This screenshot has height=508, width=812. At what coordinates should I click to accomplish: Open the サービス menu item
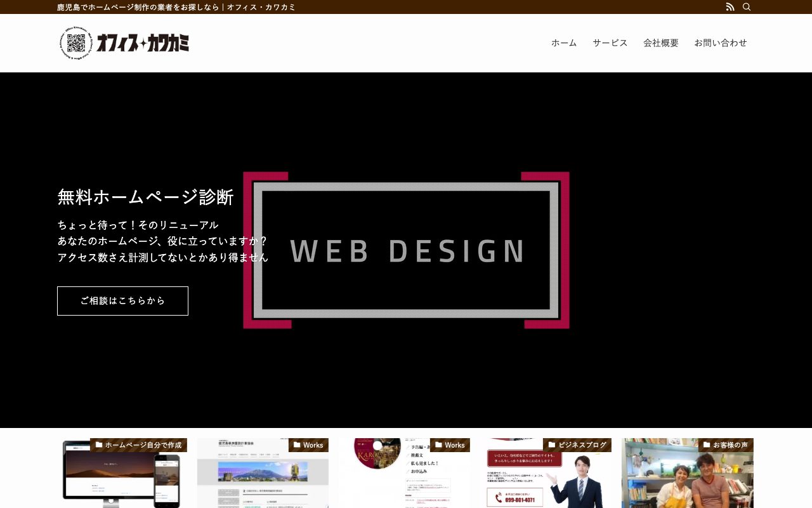tap(610, 43)
